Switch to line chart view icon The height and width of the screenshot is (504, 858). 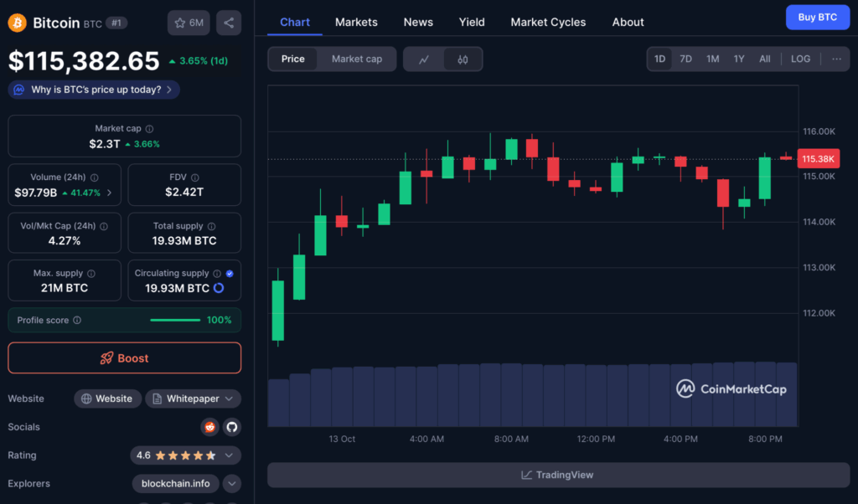coord(424,59)
